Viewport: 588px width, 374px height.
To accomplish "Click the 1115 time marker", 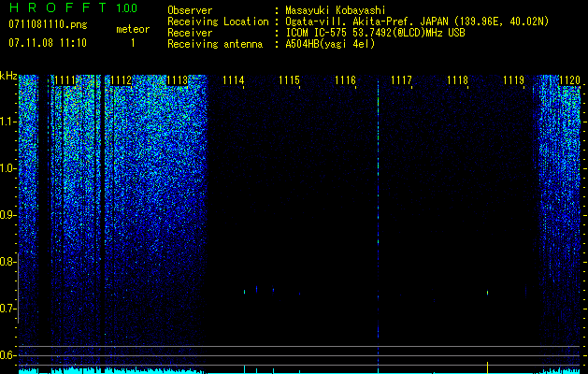I will [290, 80].
